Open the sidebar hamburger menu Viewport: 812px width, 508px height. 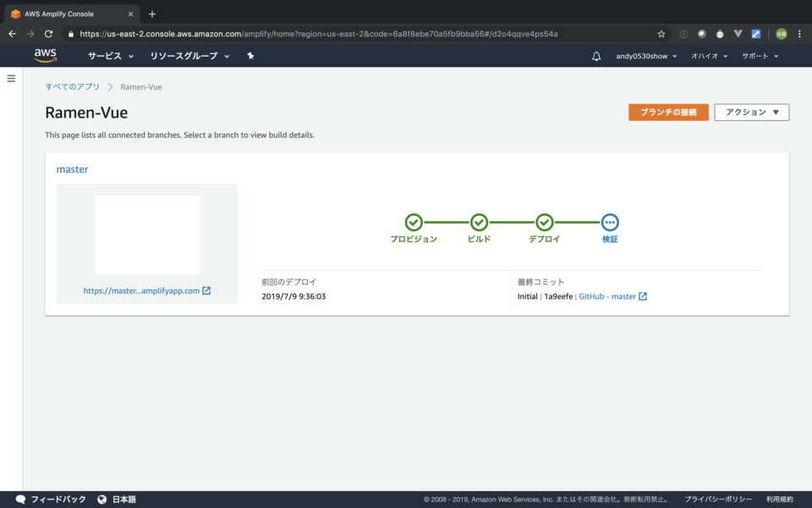coord(11,78)
